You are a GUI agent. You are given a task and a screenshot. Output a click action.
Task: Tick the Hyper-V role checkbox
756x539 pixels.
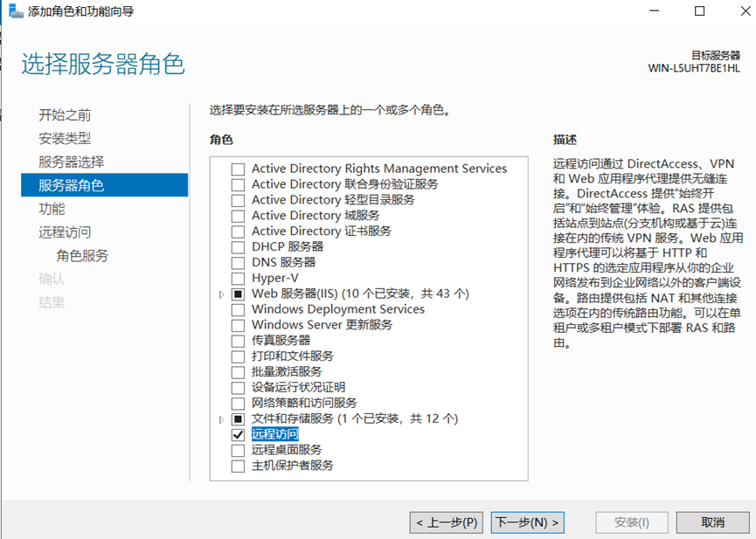(238, 279)
